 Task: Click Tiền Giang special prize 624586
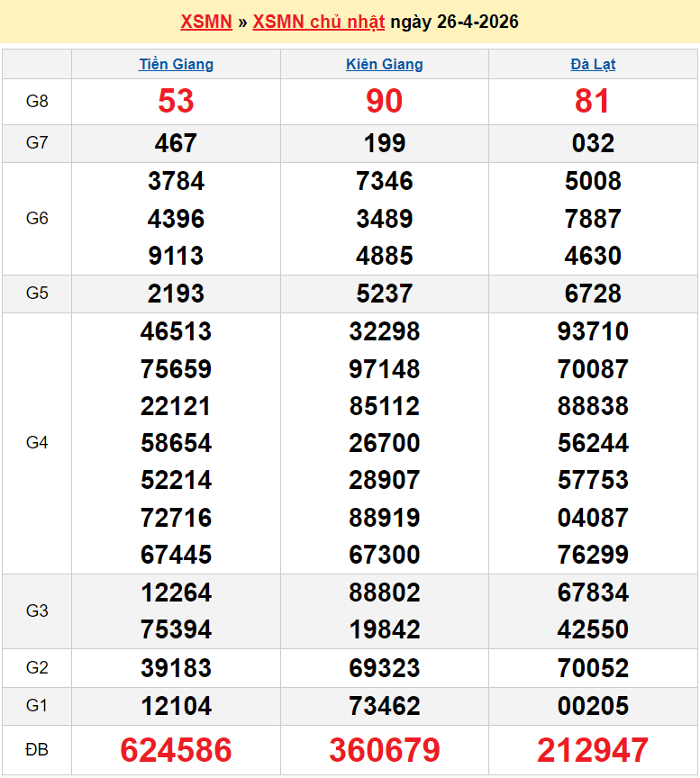coord(176,750)
